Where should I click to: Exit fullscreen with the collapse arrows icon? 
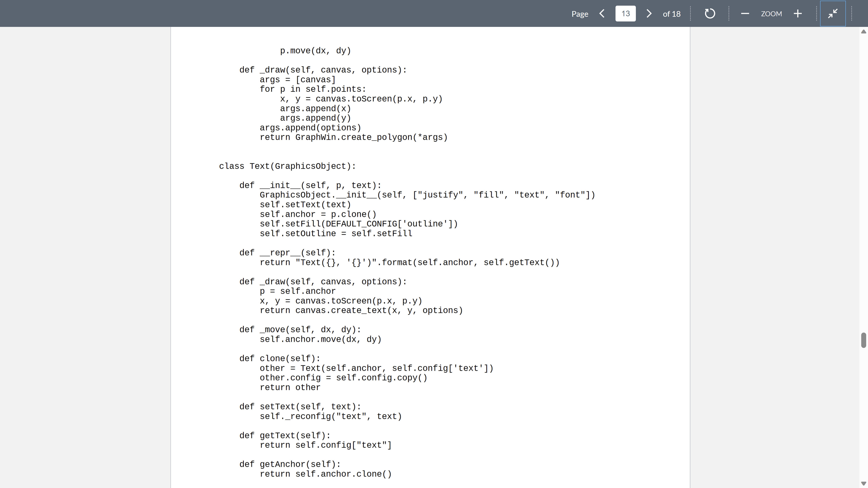tap(833, 14)
